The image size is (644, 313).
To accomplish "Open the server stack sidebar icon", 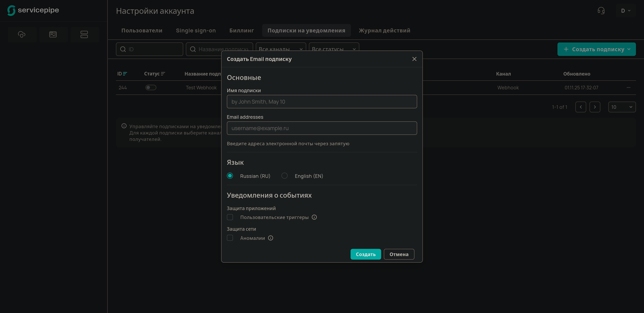I will (84, 34).
